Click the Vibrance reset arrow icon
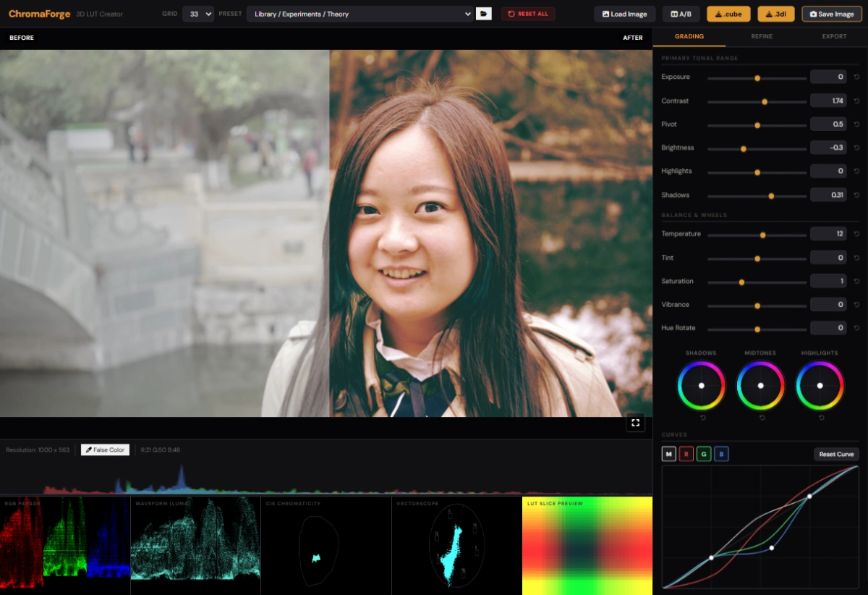This screenshot has width=868, height=595. (856, 305)
